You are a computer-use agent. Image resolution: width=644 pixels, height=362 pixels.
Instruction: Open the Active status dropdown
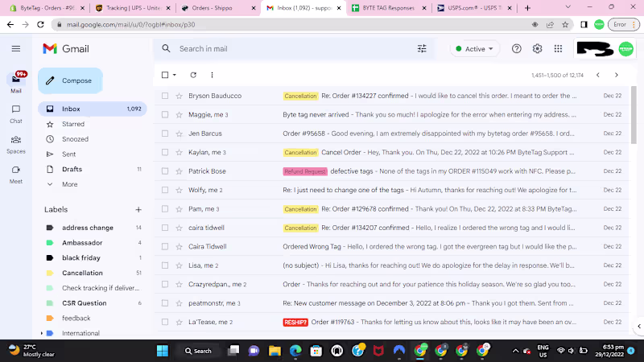[x=474, y=49]
